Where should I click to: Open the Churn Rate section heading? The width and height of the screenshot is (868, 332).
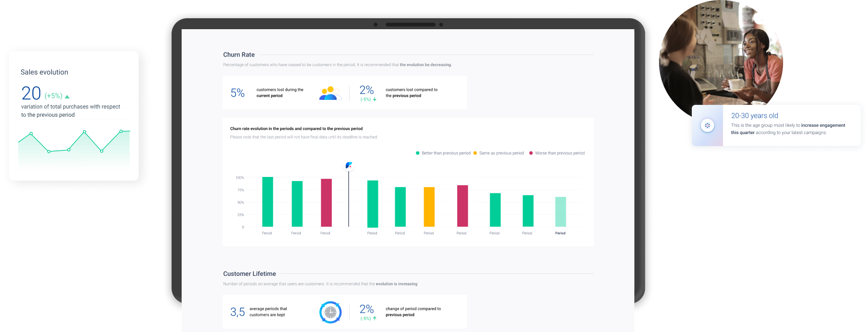point(239,55)
